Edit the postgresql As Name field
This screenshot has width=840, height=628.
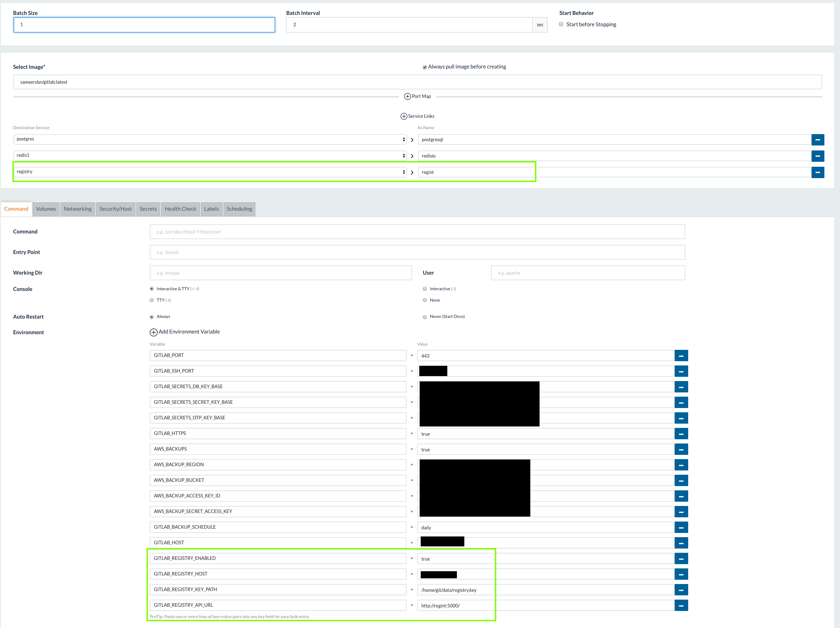pos(614,139)
